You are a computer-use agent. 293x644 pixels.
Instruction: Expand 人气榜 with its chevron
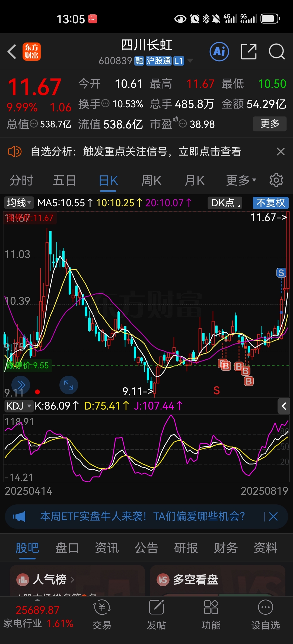click(72, 580)
